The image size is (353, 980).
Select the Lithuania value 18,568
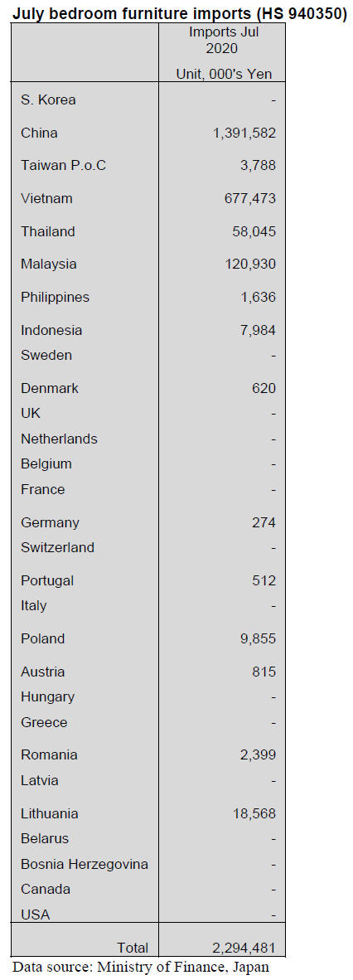coord(253,813)
